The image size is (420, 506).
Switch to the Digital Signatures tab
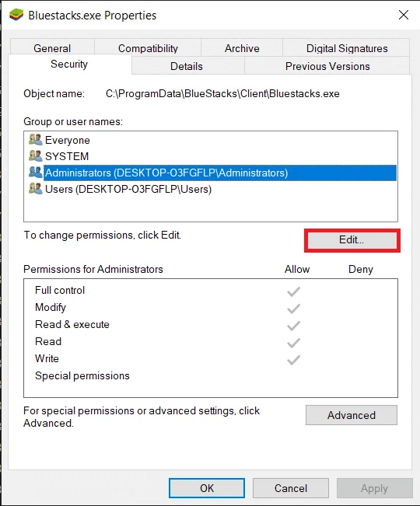347,48
